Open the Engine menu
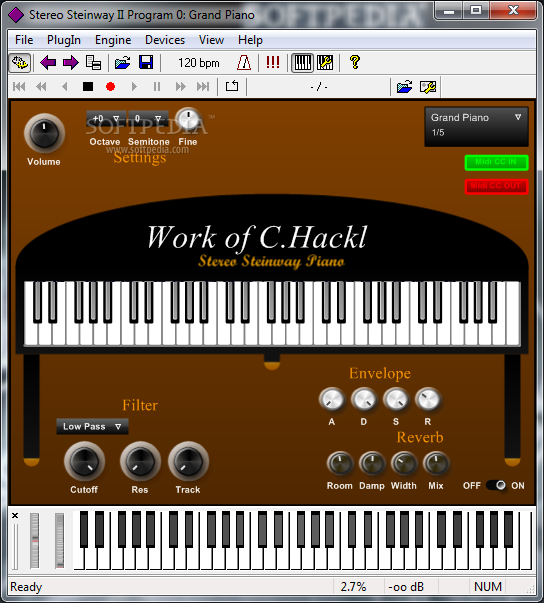544x603 pixels. point(113,40)
